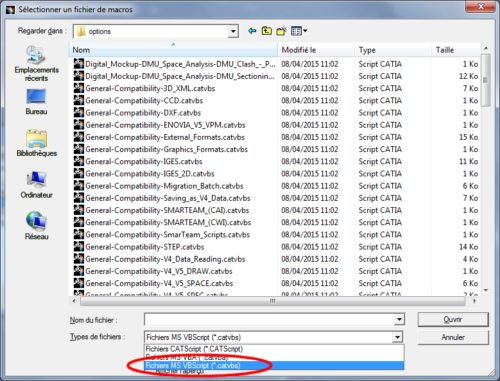Image resolution: width=500 pixels, height=381 pixels.
Task: Select Digital_Mockup-DMU_Space_Analysis-DMU_Sectionin file
Action: [x=180, y=76]
